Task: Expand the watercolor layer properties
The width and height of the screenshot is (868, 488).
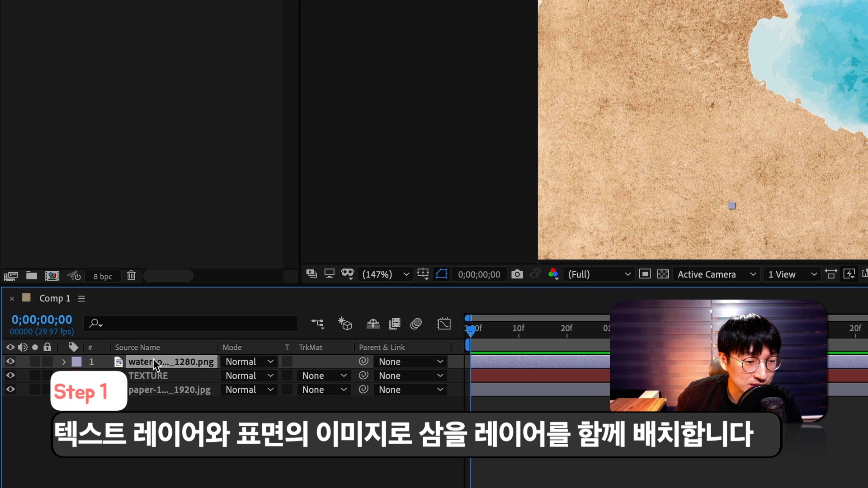Action: [x=64, y=362]
